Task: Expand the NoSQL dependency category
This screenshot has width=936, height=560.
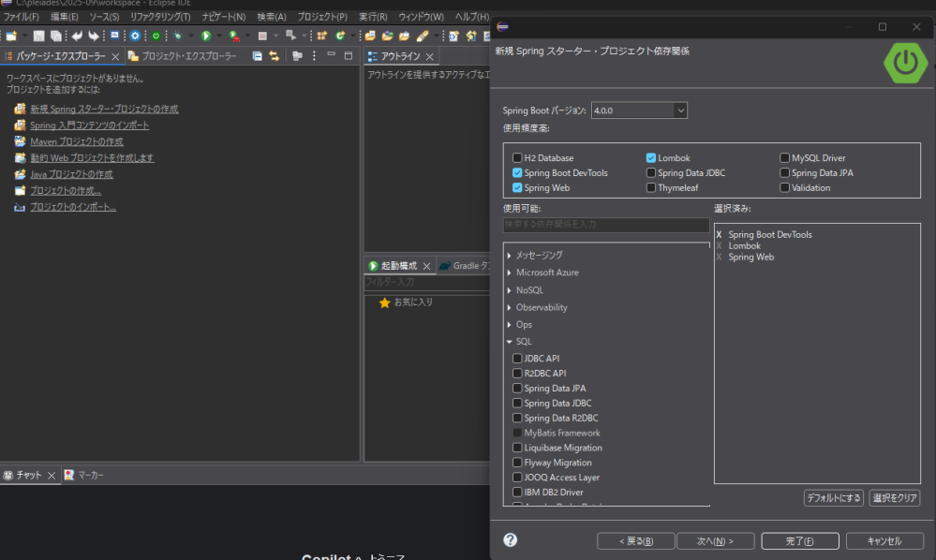Action: click(509, 290)
